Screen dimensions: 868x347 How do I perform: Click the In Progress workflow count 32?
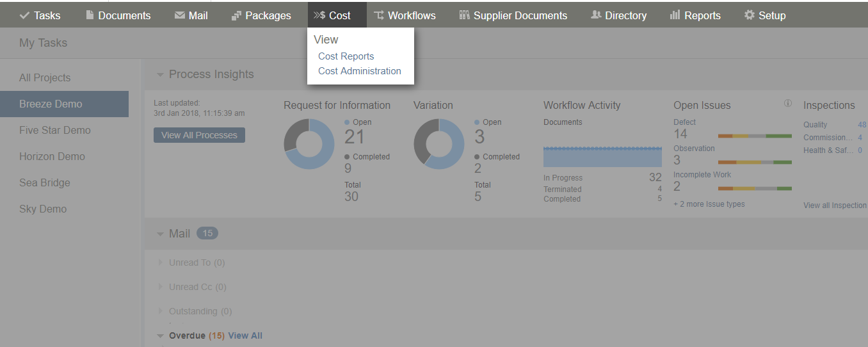point(655,177)
